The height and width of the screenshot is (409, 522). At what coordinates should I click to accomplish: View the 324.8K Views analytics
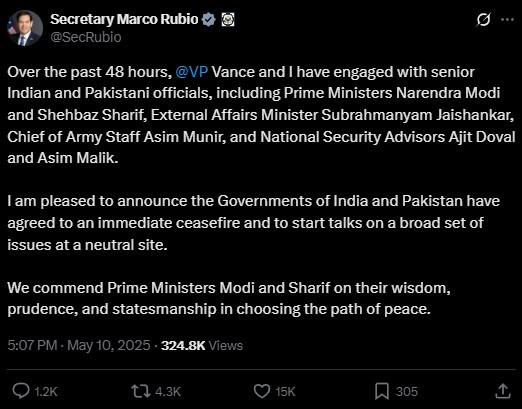[202, 346]
